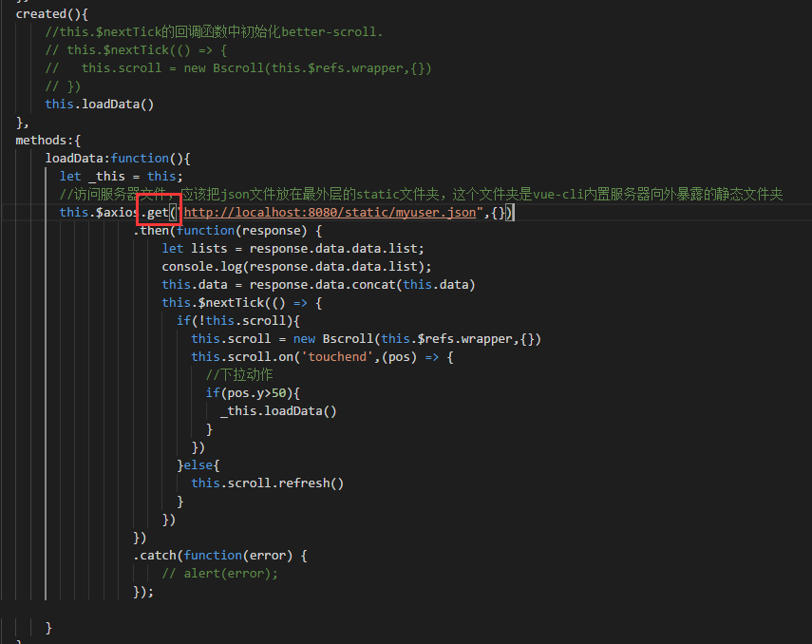This screenshot has height=644, width=812.
Task: Click the if(pos.y>50){ condition
Action: click(x=253, y=392)
